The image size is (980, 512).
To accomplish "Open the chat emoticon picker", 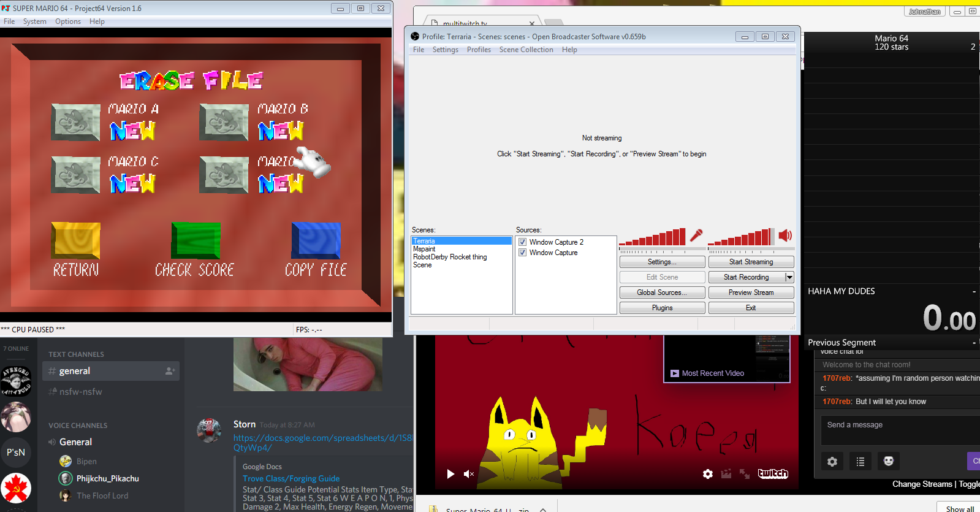I will (x=889, y=461).
